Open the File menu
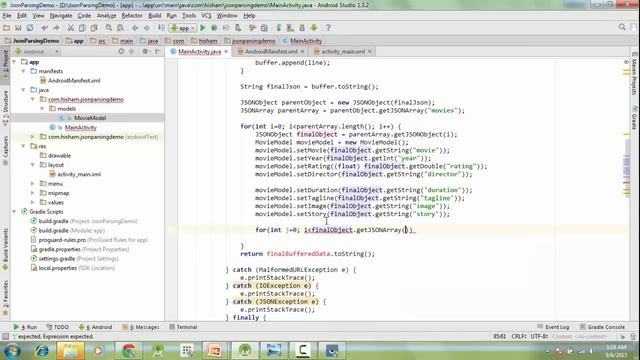This screenshot has height=360, width=640. pyautogui.click(x=7, y=16)
